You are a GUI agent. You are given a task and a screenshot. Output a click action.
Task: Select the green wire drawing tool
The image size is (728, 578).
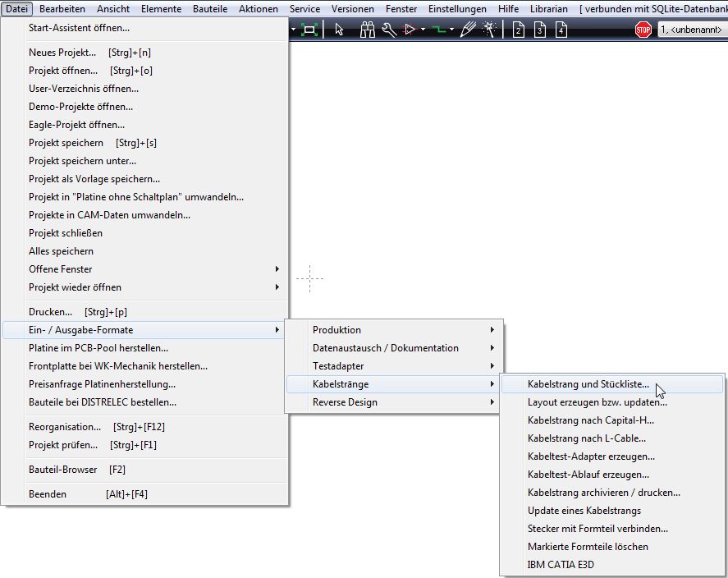click(x=440, y=30)
